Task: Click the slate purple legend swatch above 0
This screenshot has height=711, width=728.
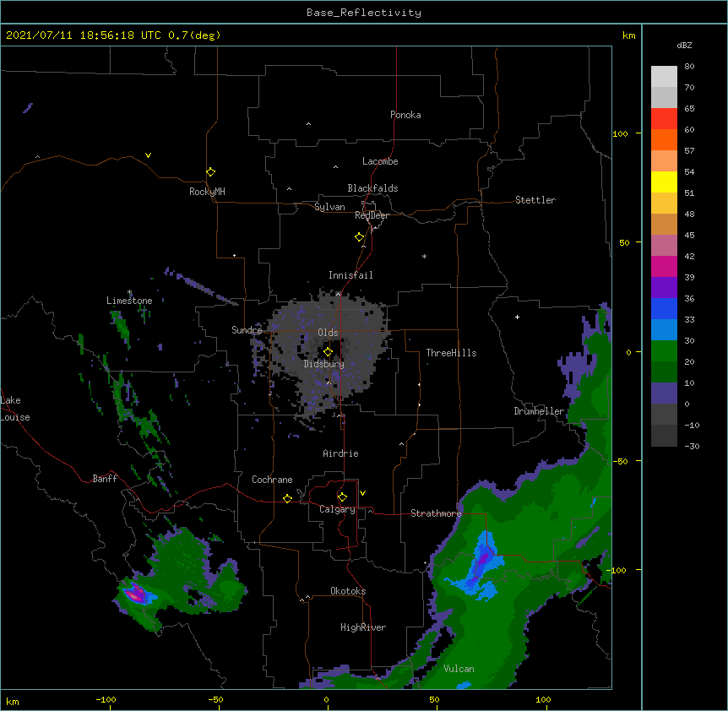Action: click(x=664, y=393)
